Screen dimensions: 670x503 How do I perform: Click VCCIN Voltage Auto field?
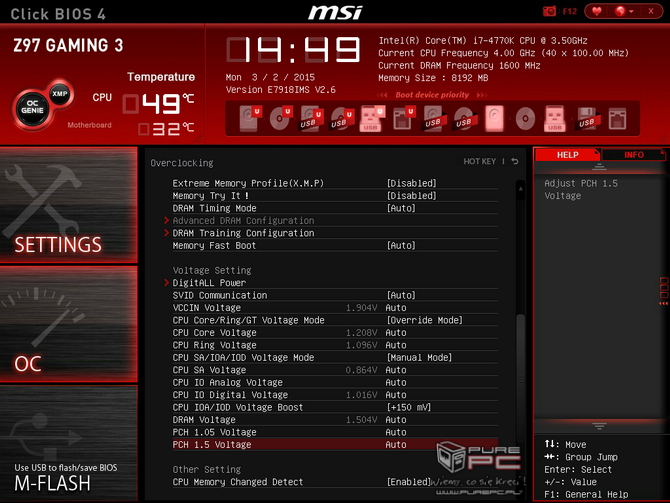pyautogui.click(x=396, y=308)
